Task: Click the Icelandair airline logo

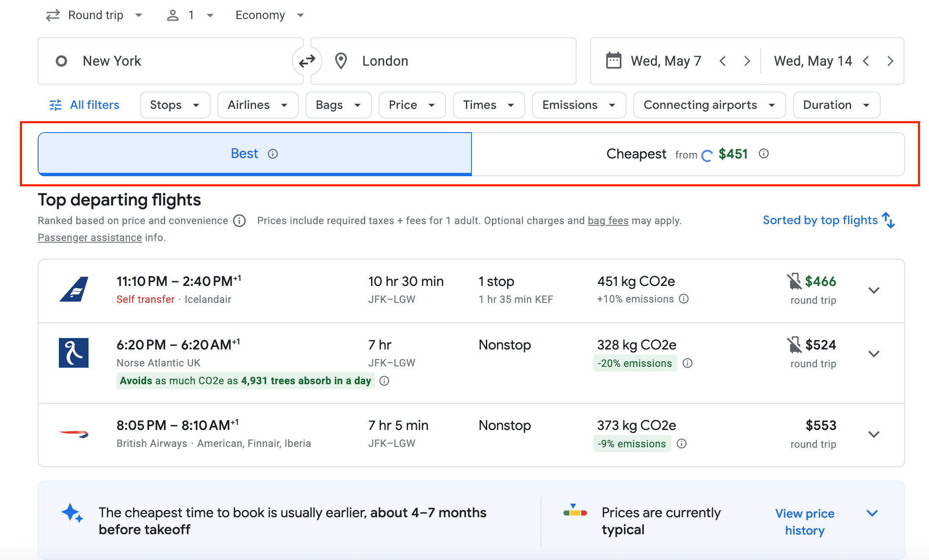Action: coord(74,289)
